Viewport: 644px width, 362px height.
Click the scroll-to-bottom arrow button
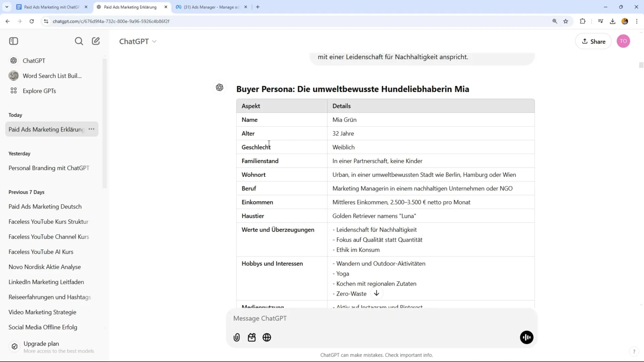[377, 293]
